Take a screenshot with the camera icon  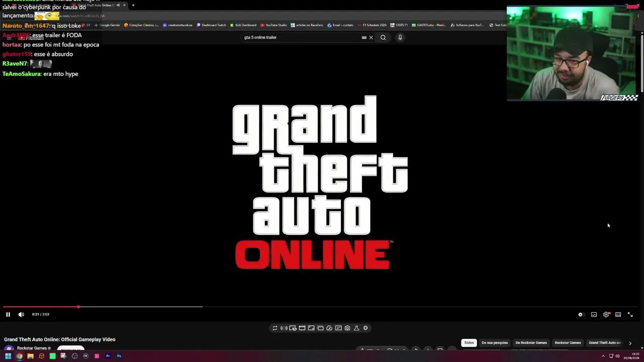(347, 328)
